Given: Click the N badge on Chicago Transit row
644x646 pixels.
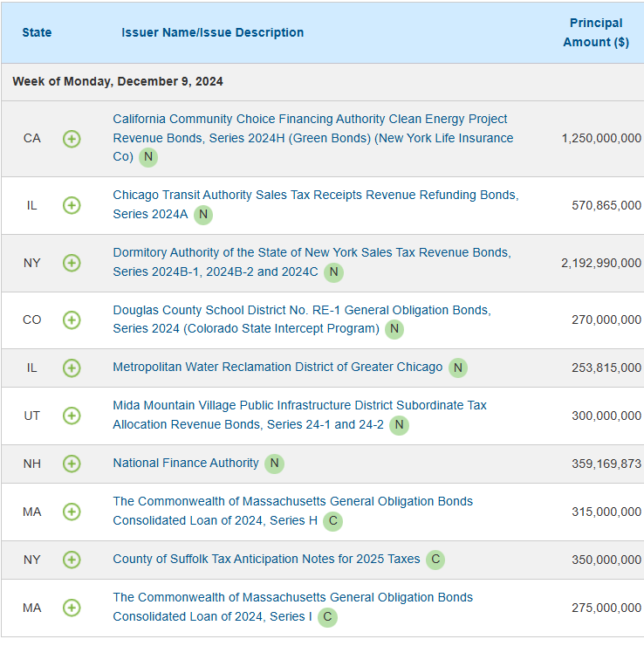Looking at the screenshot, I should pos(203,215).
